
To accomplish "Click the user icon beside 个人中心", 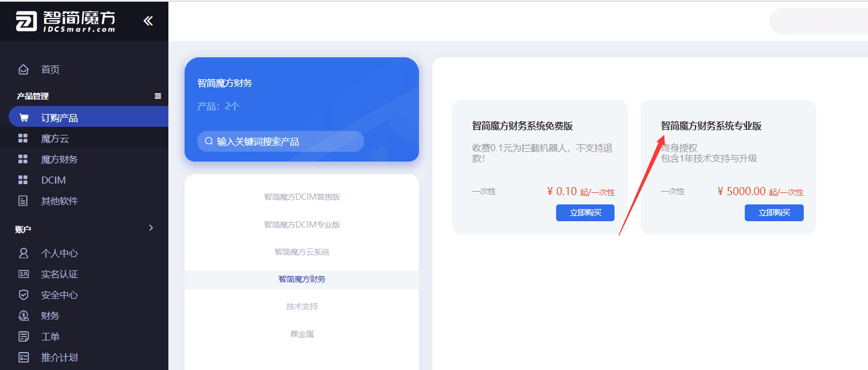I will pyautogui.click(x=23, y=253).
